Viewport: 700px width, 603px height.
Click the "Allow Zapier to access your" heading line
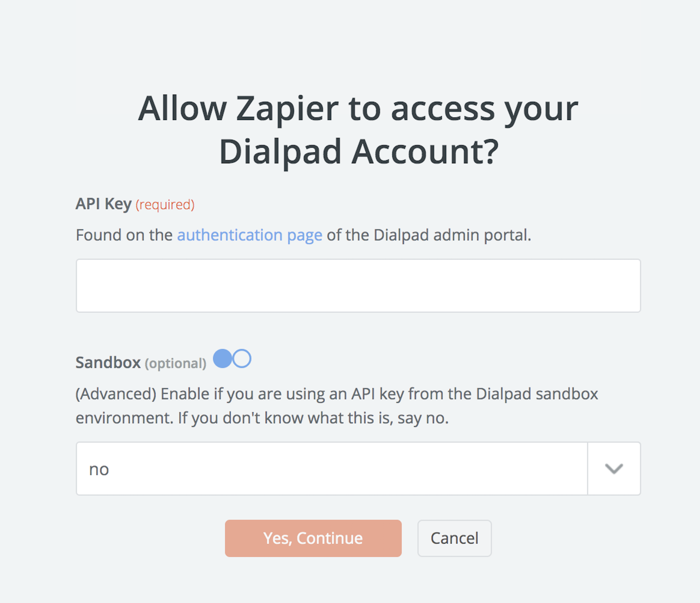pyautogui.click(x=358, y=109)
